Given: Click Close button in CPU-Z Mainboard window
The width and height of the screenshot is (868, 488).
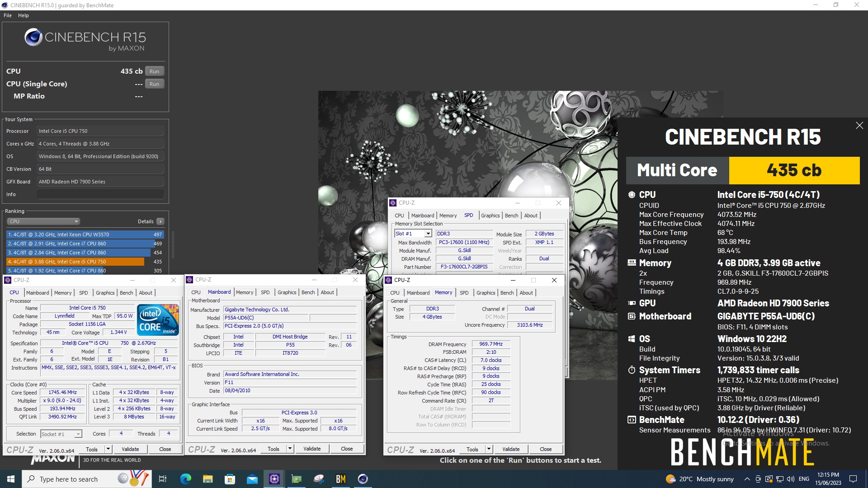Looking at the screenshot, I should pos(347,449).
